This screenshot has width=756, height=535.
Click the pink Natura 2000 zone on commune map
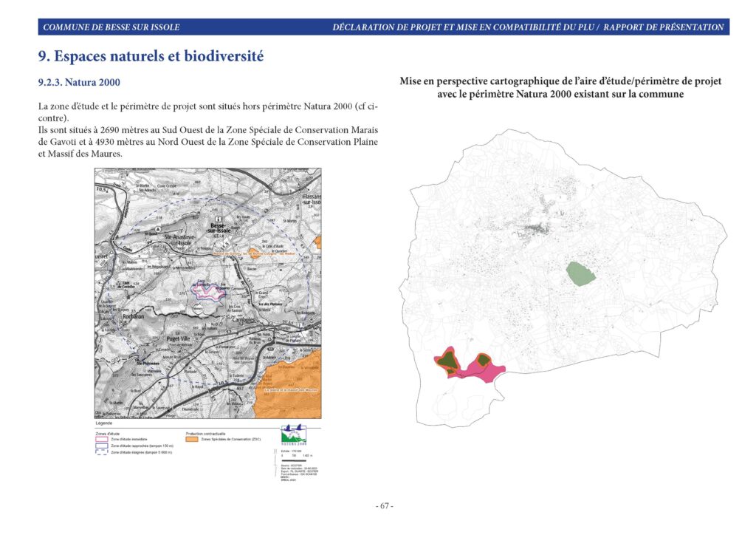(x=469, y=365)
